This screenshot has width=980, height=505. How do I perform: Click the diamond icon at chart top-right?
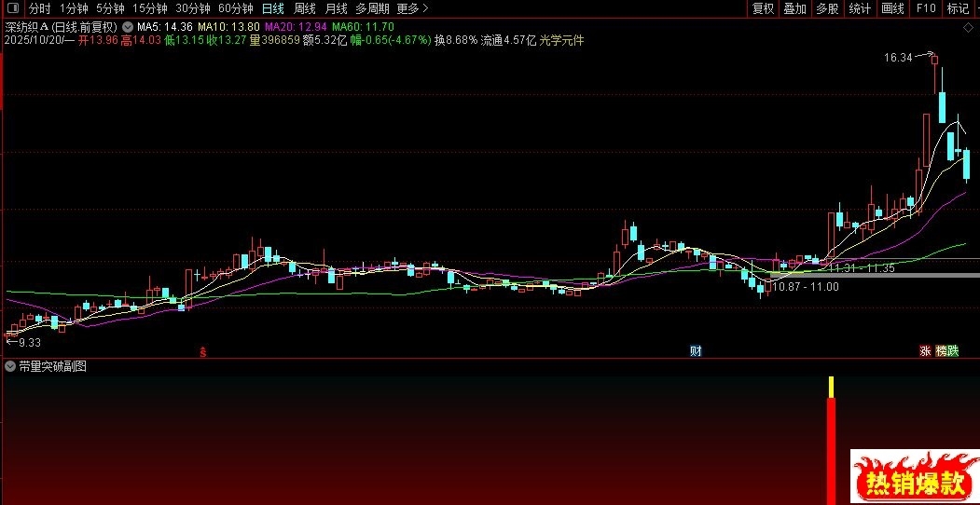tap(968, 27)
